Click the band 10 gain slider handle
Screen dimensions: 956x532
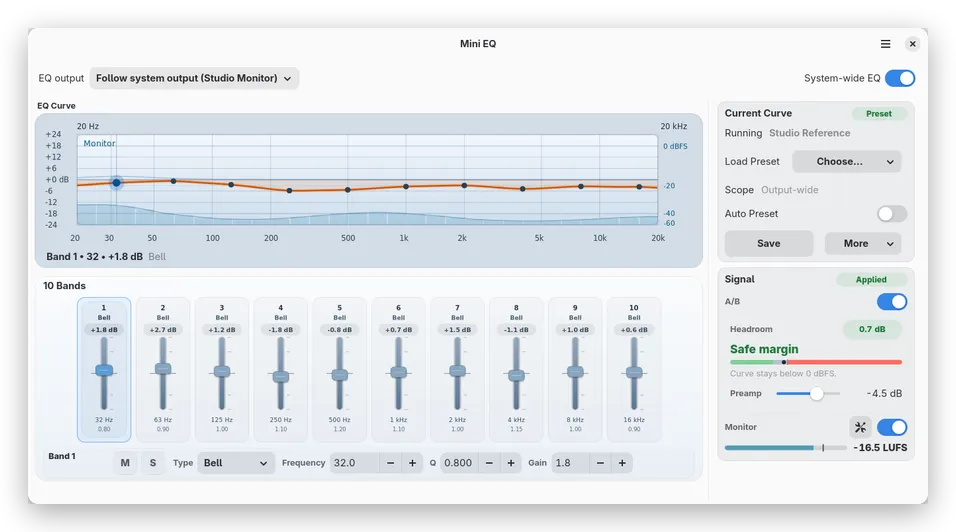click(634, 372)
